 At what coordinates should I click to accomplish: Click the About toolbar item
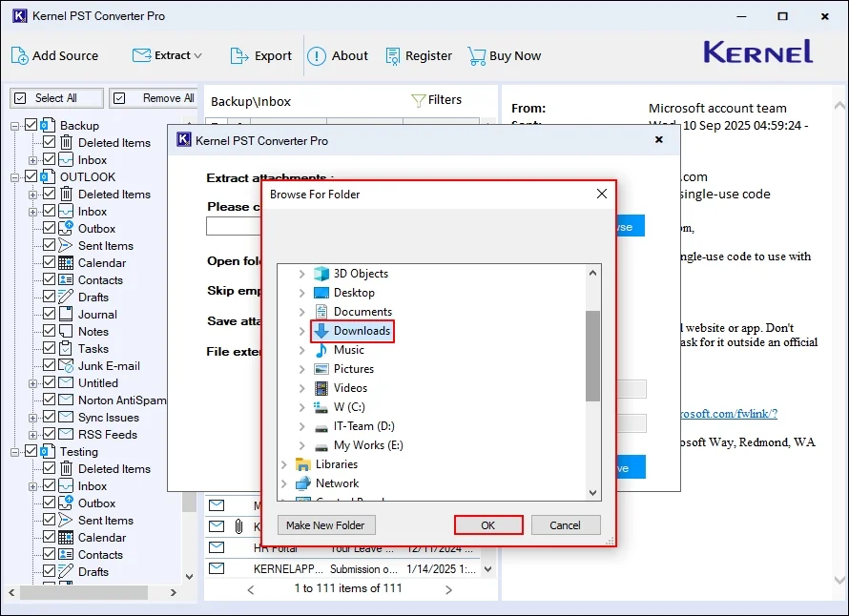point(339,55)
